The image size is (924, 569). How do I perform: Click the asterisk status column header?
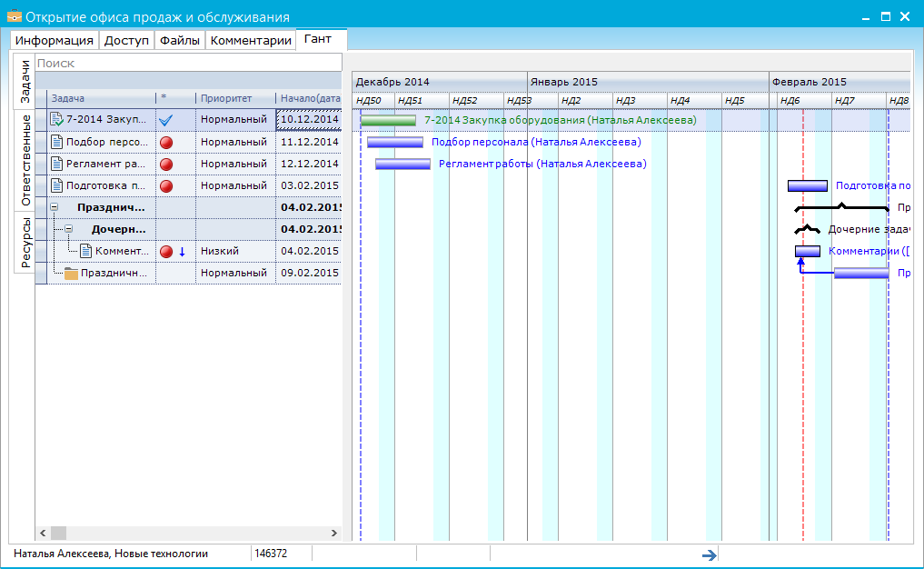[175, 98]
